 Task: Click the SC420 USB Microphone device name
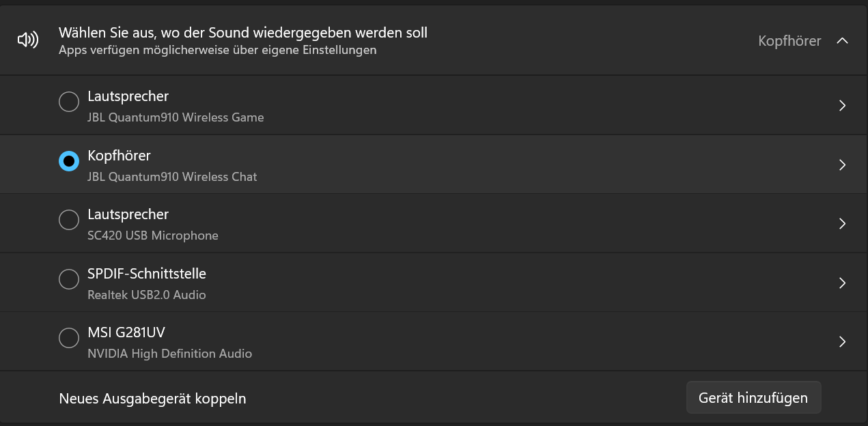coord(153,236)
